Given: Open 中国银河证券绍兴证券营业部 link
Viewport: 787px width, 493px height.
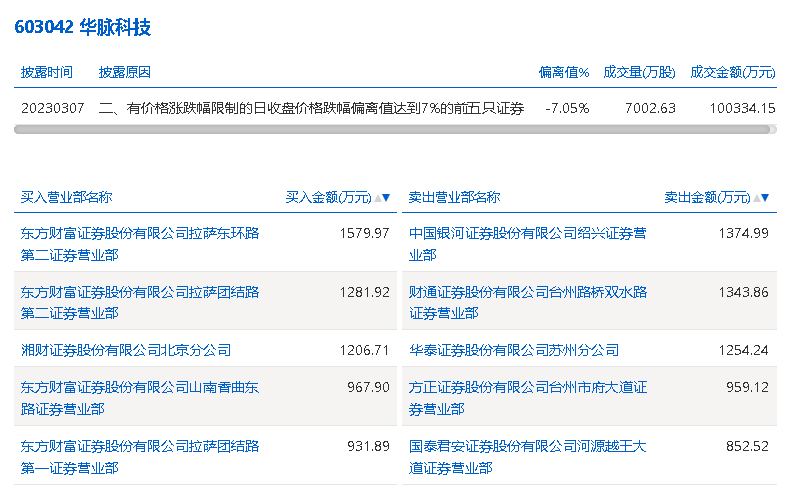Looking at the screenshot, I should [528, 244].
